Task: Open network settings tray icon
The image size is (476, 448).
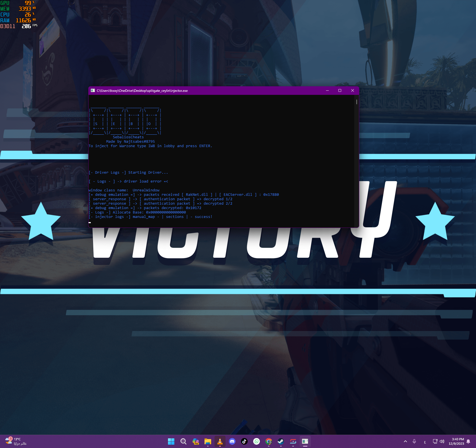Action: tap(435, 441)
